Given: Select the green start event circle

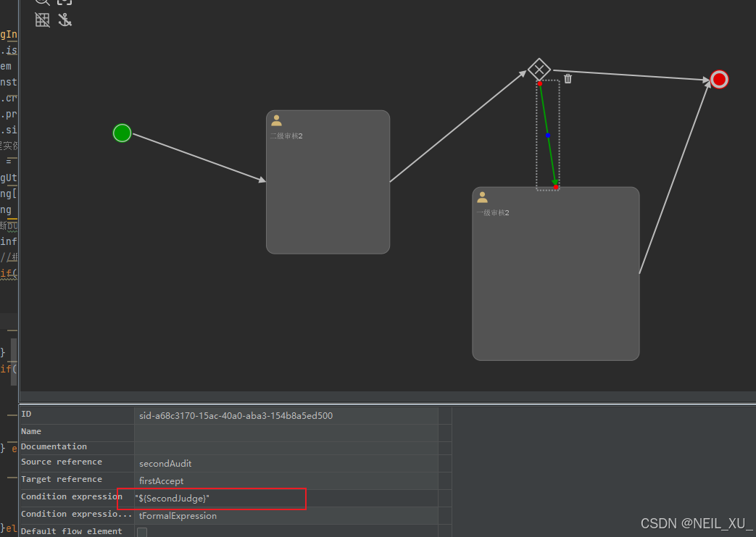Looking at the screenshot, I should tap(122, 133).
